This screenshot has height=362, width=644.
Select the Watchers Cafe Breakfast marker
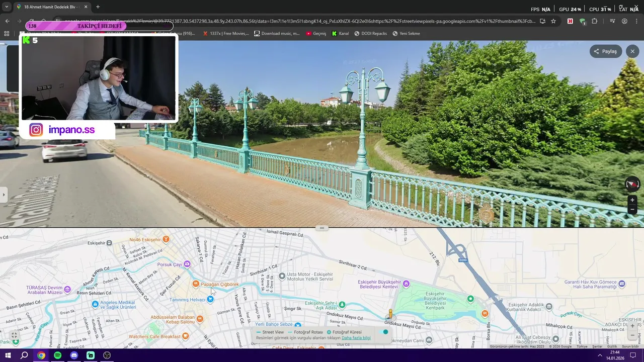pos(186,336)
